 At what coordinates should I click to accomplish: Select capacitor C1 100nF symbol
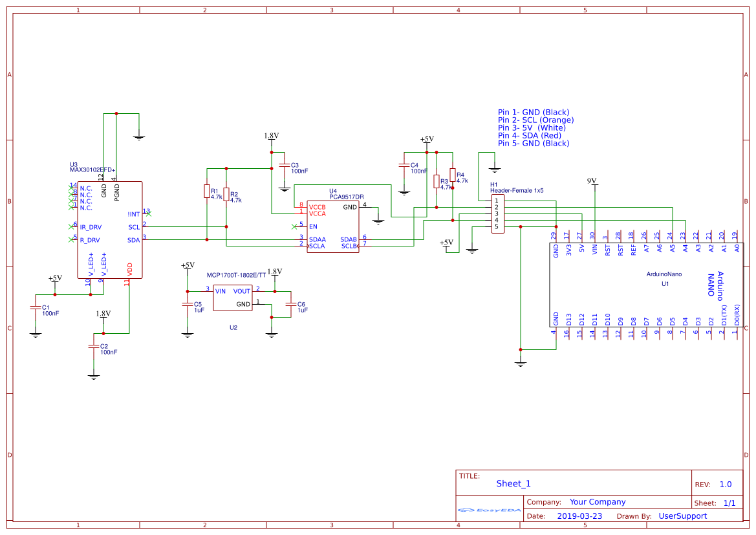point(35,307)
